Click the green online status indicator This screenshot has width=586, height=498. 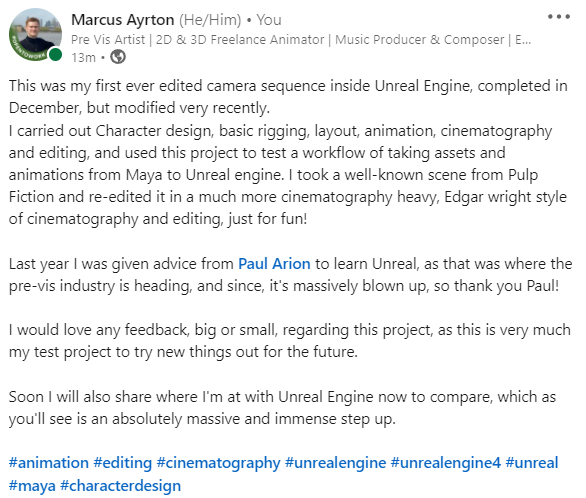(55, 55)
